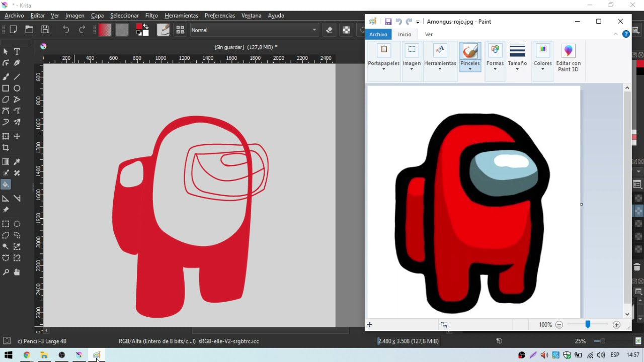This screenshot has width=644, height=362.
Task: Choose the Polygon tool in Krita
Action: tap(6, 100)
